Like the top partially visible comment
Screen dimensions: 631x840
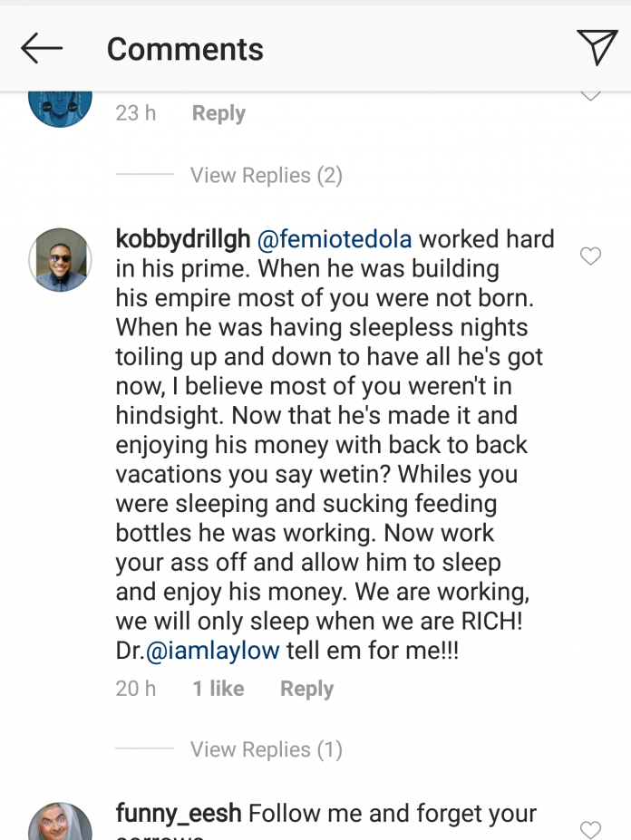590,95
